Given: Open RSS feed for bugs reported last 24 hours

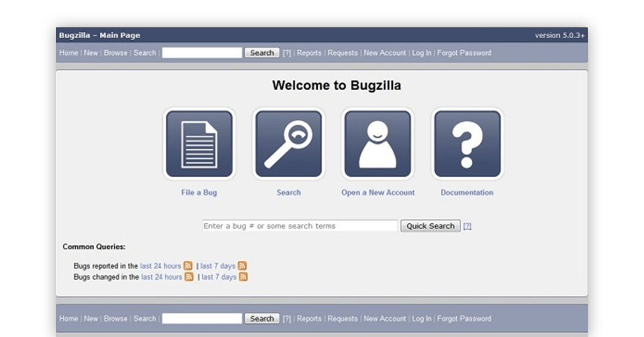Looking at the screenshot, I should (188, 266).
